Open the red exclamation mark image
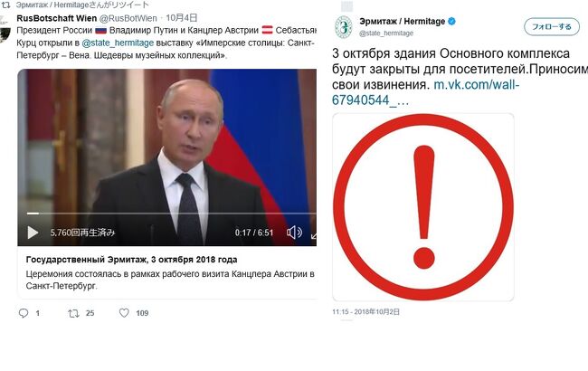The image size is (588, 371). (423, 207)
